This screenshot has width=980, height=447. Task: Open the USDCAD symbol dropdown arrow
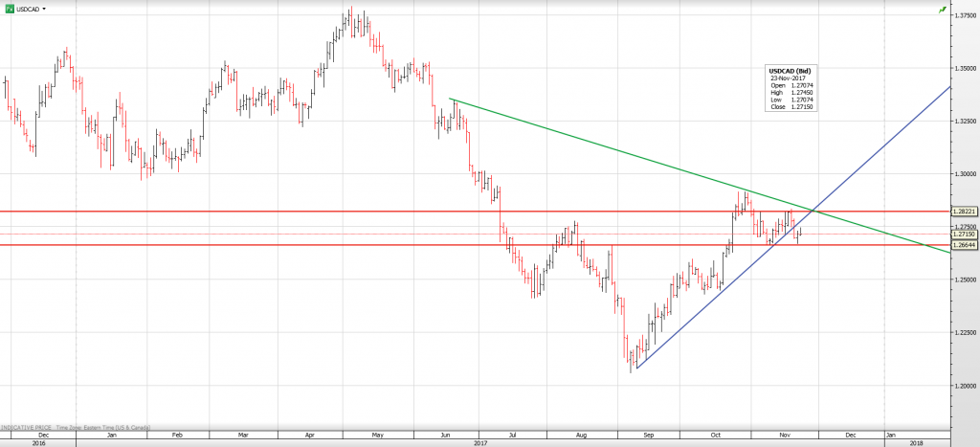click(x=45, y=8)
